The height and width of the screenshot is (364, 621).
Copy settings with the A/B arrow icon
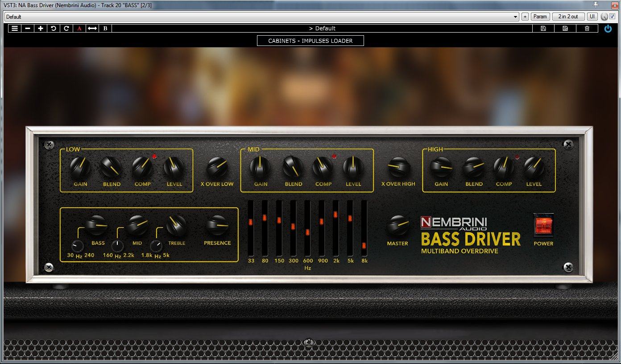coord(92,28)
